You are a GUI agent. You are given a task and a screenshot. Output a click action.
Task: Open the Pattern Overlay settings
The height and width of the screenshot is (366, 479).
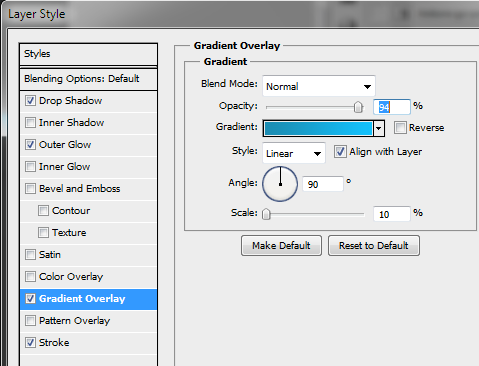click(x=88, y=321)
